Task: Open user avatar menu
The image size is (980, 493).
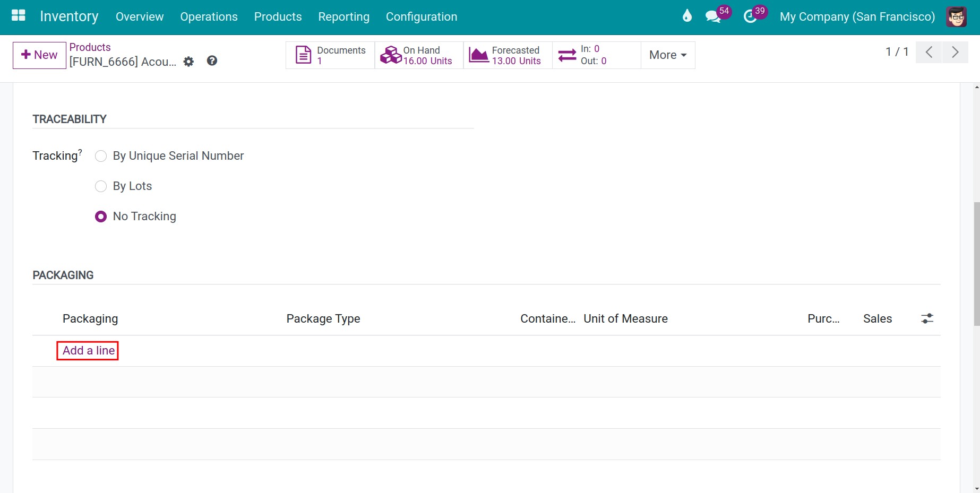Action: click(956, 16)
